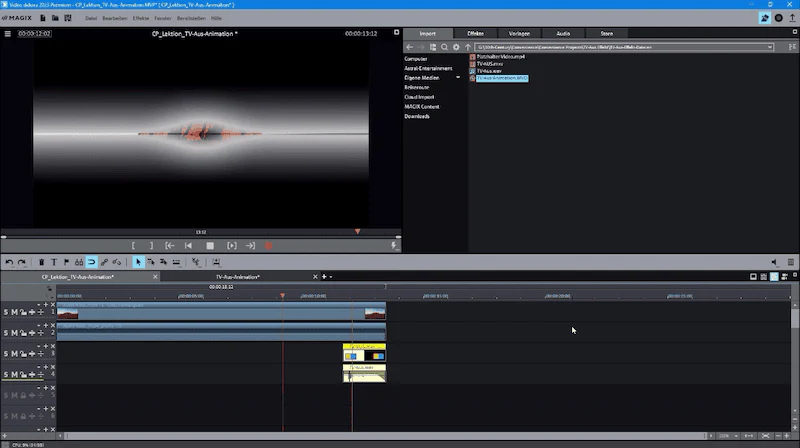This screenshot has height=448, width=800.
Task: Click the red record button
Action: [268, 246]
